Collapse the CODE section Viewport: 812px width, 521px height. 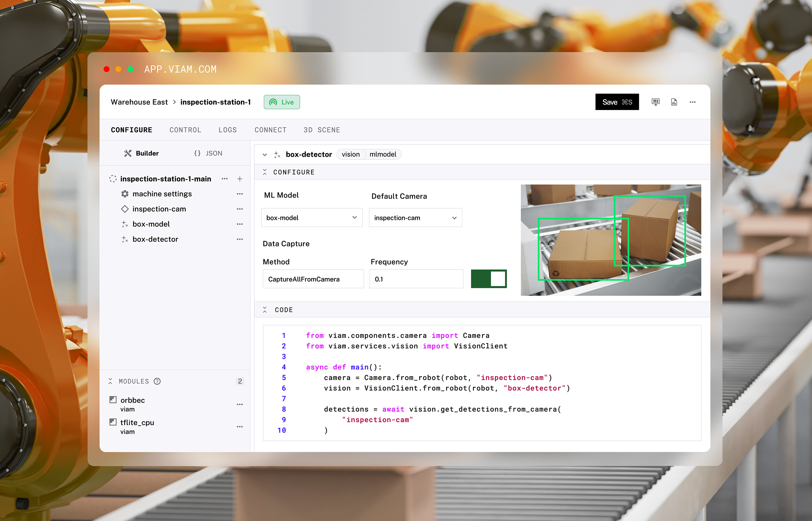click(x=265, y=310)
